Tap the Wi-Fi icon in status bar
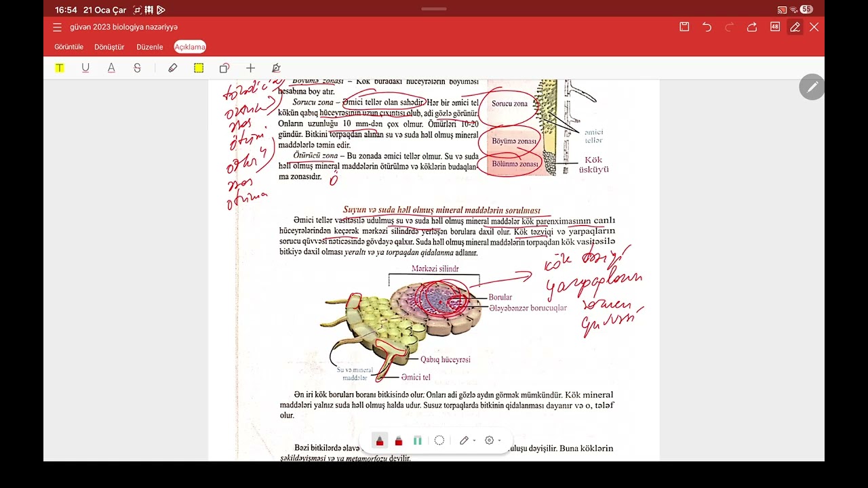The width and height of the screenshot is (868, 488). (x=793, y=10)
